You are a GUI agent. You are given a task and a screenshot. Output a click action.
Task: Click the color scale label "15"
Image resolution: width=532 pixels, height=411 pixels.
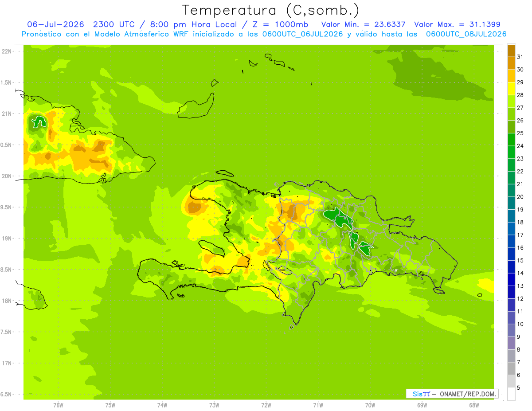pos(520,260)
